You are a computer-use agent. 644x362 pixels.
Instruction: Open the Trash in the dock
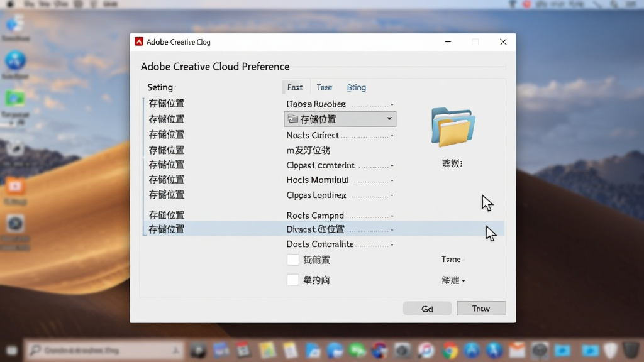pyautogui.click(x=630, y=350)
